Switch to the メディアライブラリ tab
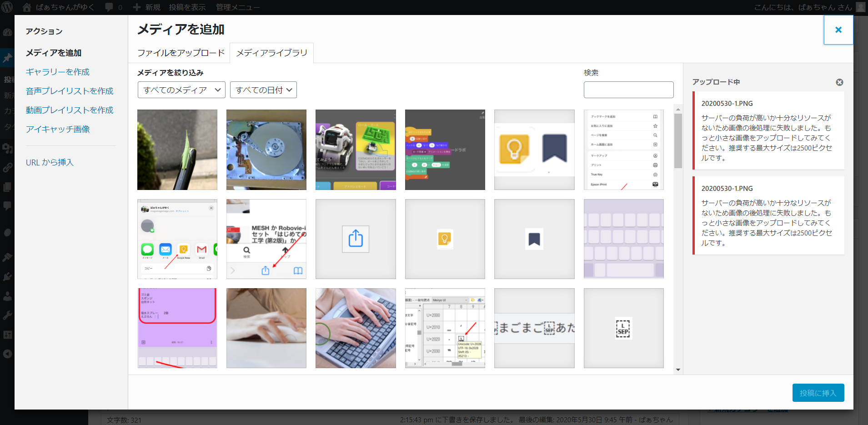Viewport: 868px width, 425px height. [272, 53]
